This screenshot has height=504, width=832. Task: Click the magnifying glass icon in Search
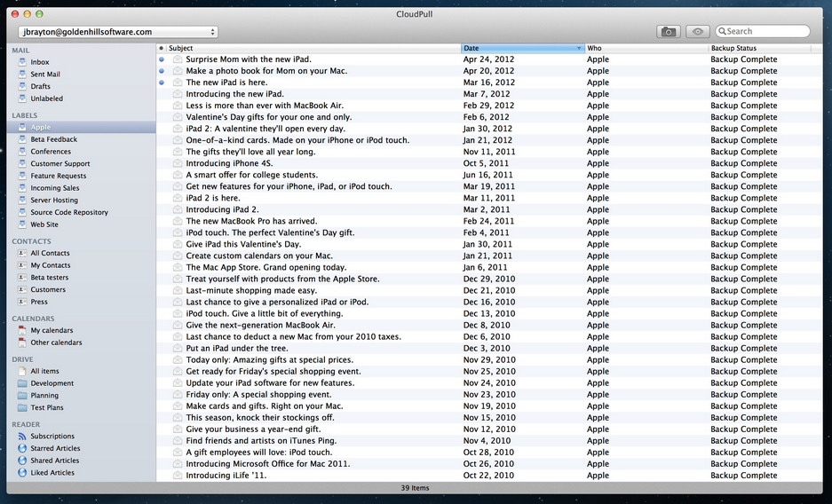722,31
